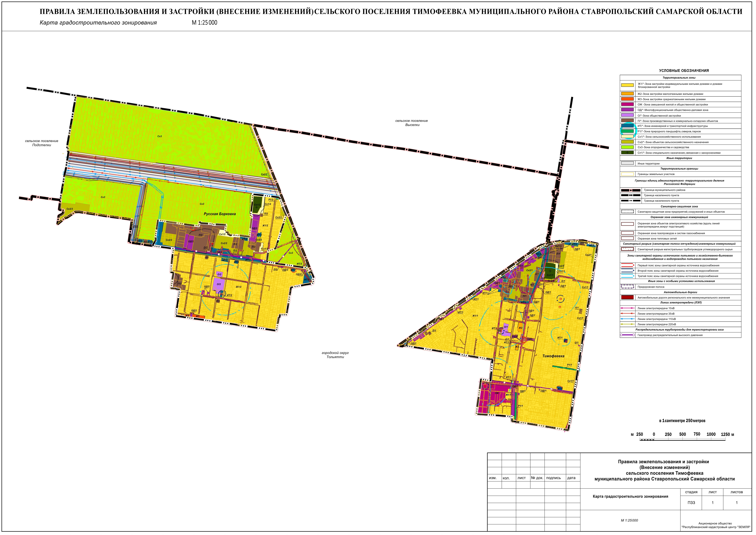Click the ПЗЗ stage cell in title block
The height and width of the screenshot is (535, 756).
(691, 503)
